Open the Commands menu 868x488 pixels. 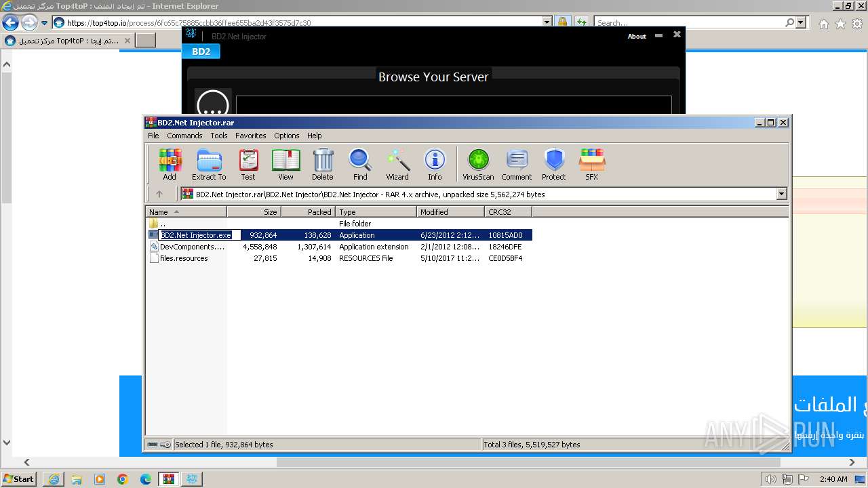pos(184,136)
